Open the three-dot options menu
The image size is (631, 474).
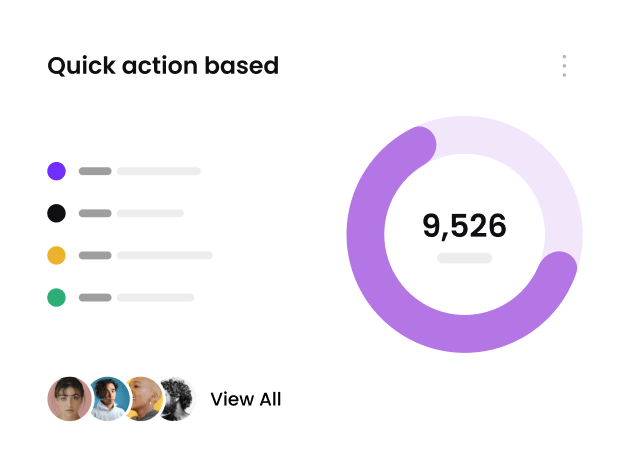point(564,66)
